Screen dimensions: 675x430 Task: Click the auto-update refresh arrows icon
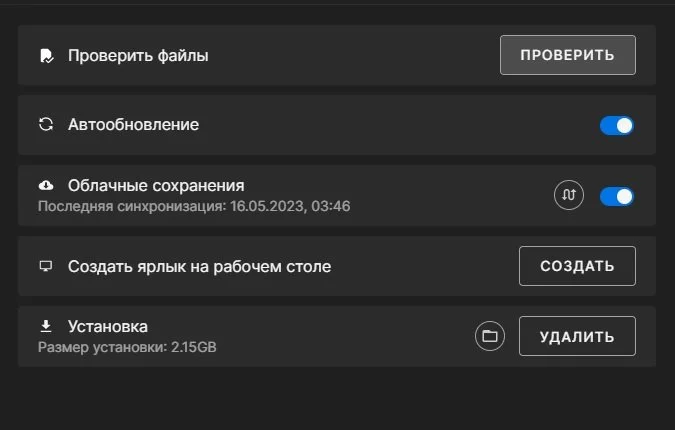pos(46,124)
